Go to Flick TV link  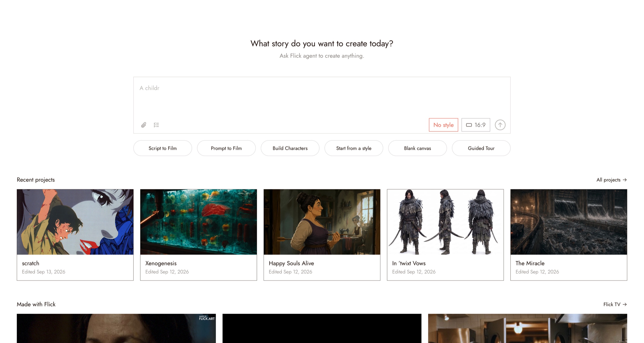coord(615,304)
